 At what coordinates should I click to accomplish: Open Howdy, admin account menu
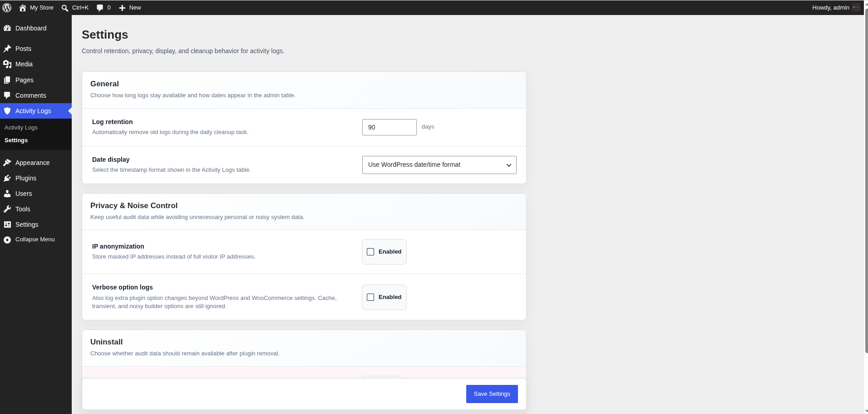coord(835,8)
